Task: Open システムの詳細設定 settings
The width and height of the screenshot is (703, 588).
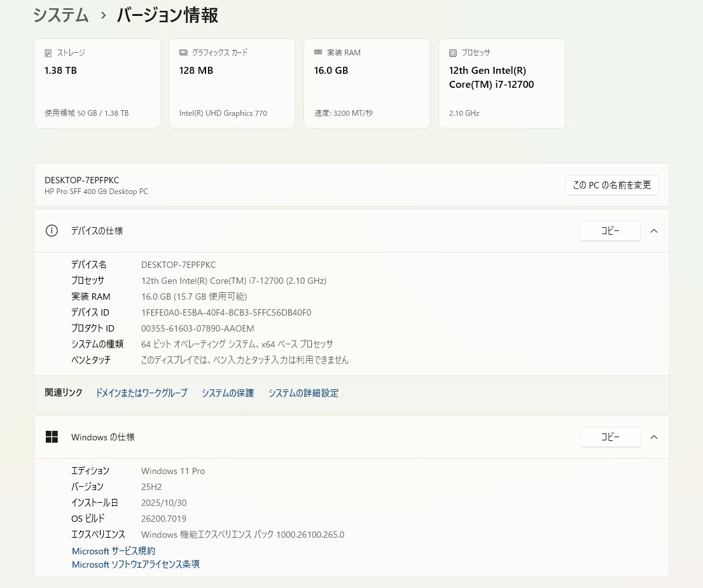Action: pyautogui.click(x=303, y=393)
